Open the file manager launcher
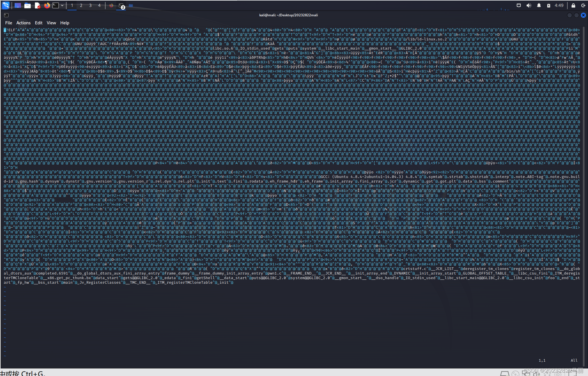This screenshot has height=376, width=588. coord(28,5)
